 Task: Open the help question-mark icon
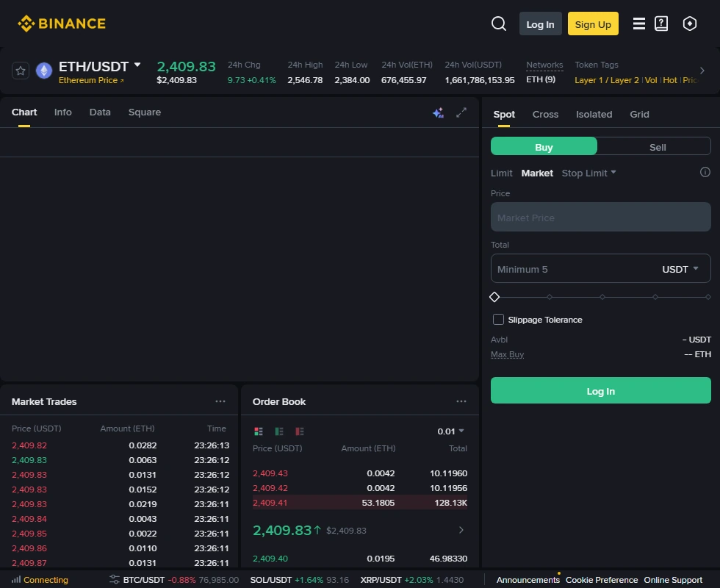(x=661, y=24)
